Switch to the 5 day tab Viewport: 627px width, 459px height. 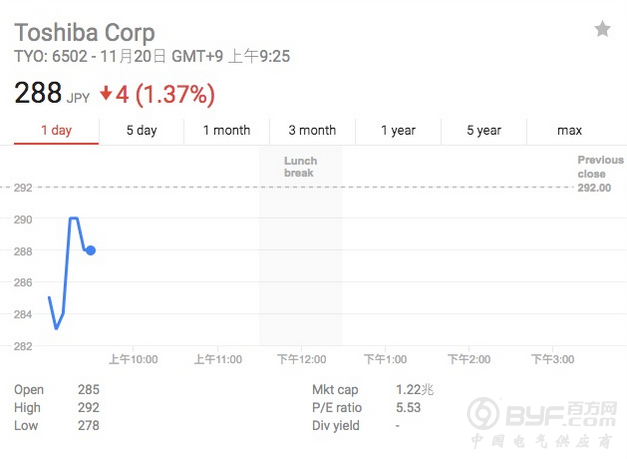point(141,131)
